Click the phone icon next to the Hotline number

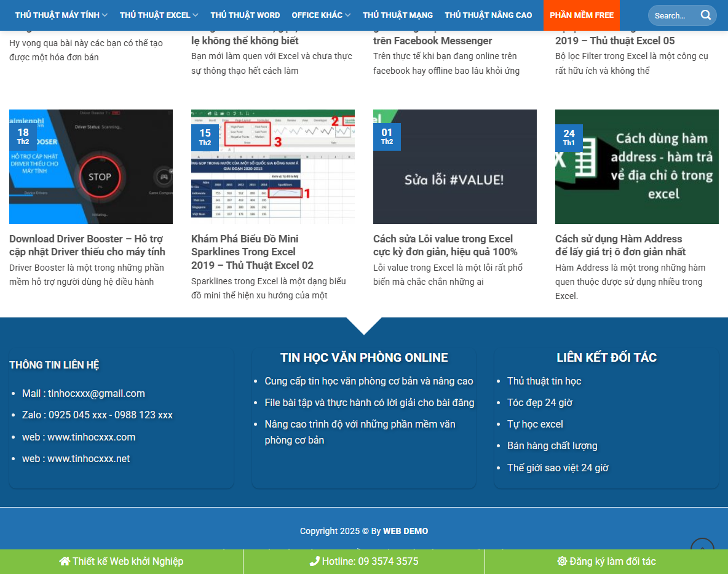pos(315,561)
